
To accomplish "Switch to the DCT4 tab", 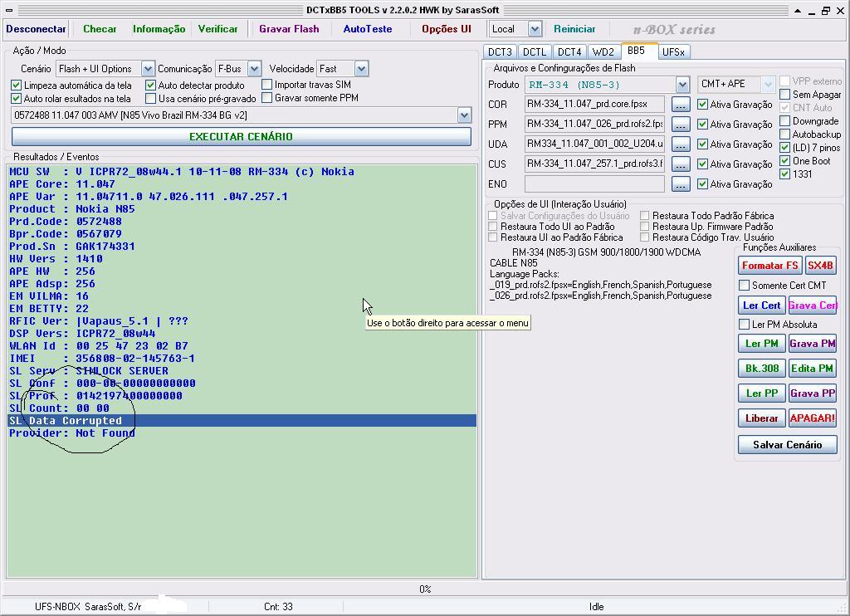I will click(569, 52).
